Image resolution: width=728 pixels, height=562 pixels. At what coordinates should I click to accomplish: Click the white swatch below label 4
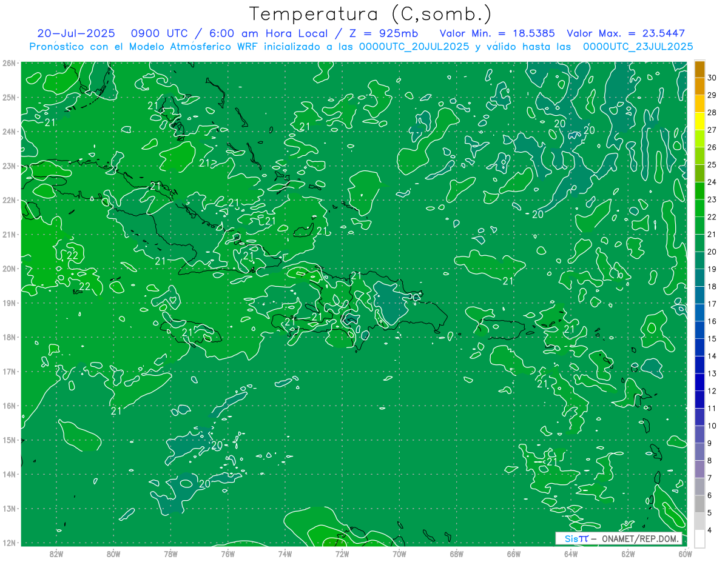(699, 538)
